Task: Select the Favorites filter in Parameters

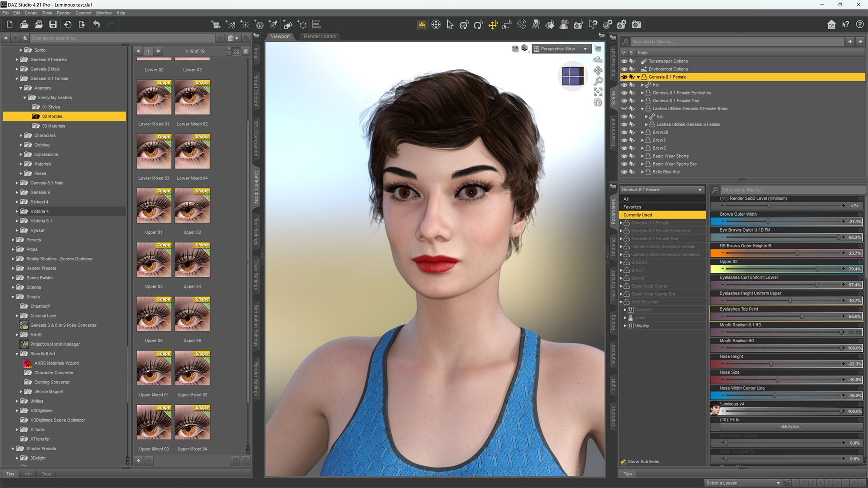Action: point(632,207)
